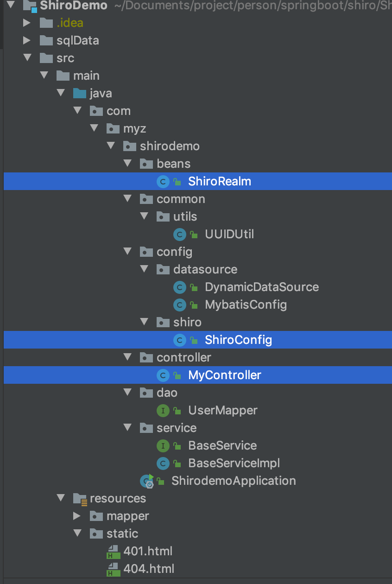Click the UUIDUtil class icon

tap(179, 235)
